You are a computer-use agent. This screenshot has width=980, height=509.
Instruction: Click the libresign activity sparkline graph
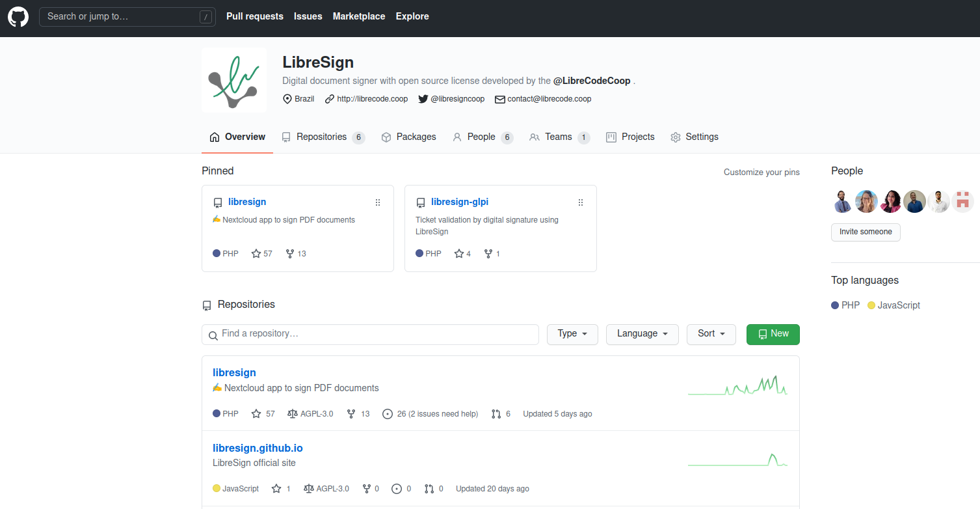pyautogui.click(x=737, y=386)
